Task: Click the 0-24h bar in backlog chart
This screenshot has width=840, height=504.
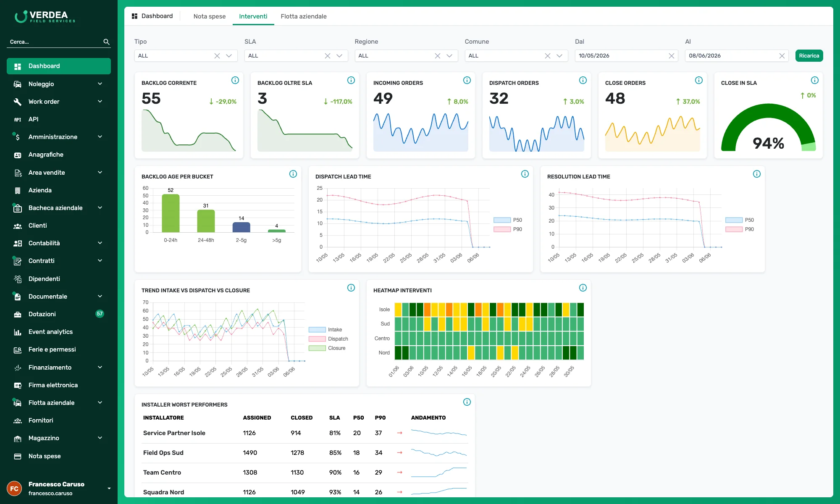Action: point(171,213)
